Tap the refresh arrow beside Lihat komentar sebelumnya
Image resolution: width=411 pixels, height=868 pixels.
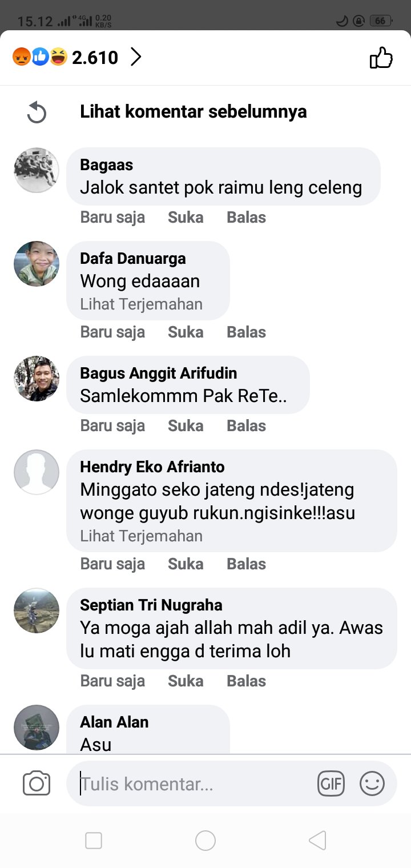click(x=37, y=112)
